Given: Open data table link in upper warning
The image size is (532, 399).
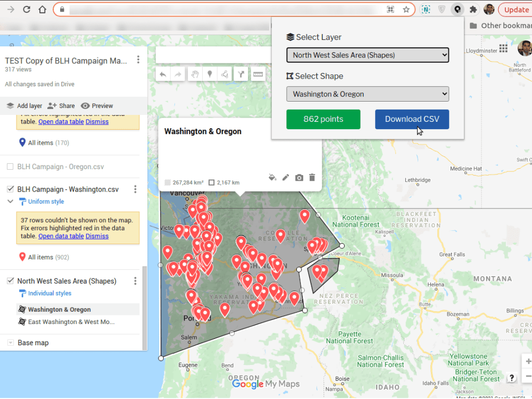Looking at the screenshot, I should pos(61,122).
